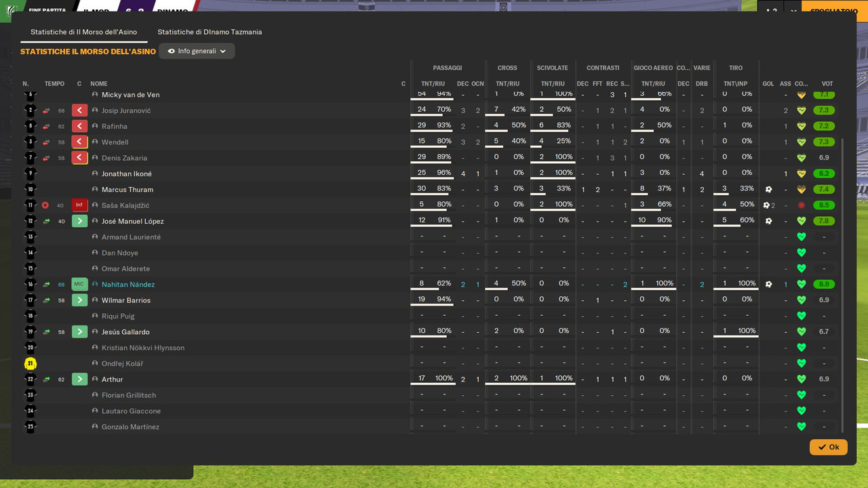Click the GIOCO AEREO column group header
Image resolution: width=868 pixels, height=488 pixels.
(653, 68)
